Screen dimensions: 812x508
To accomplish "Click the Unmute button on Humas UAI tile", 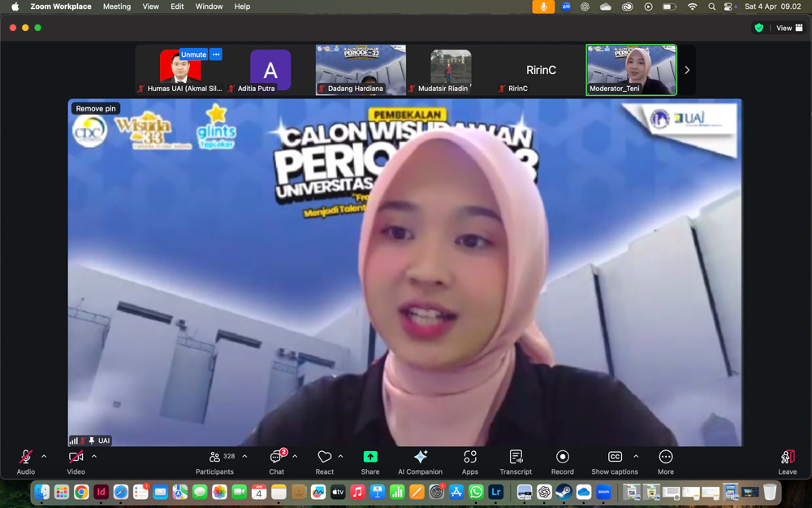I will [193, 54].
